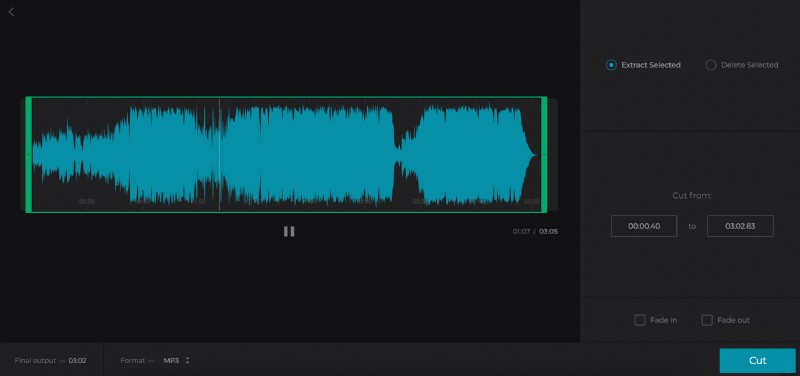Edit the cut end time 03:02.83
The height and width of the screenshot is (376, 800).
740,226
